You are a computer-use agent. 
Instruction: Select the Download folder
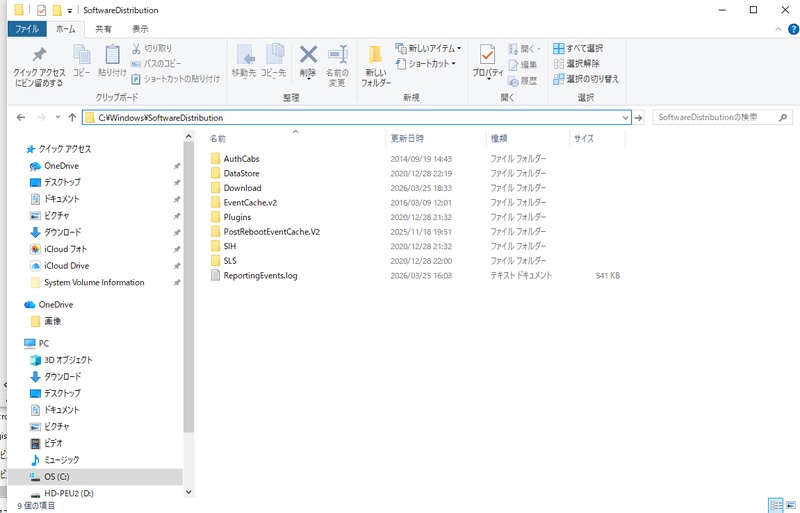242,188
